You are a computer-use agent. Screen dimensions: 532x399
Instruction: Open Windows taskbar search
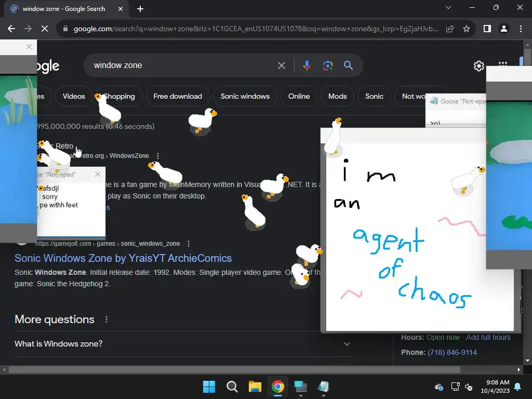(x=232, y=387)
